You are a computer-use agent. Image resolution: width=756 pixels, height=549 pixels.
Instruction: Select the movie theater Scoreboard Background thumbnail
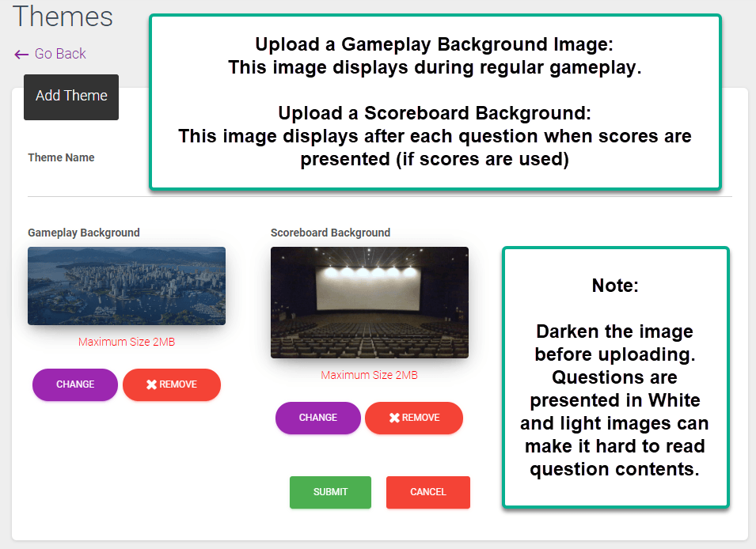click(369, 302)
